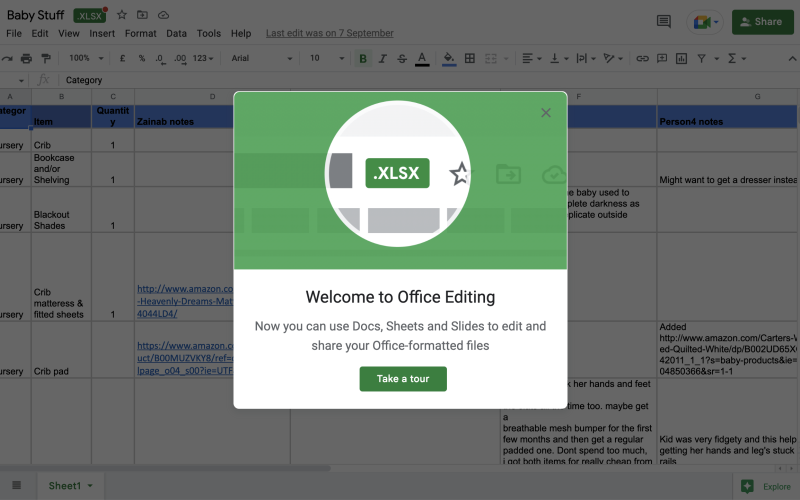
Task: Open the Arial font dropdown
Action: (x=260, y=59)
